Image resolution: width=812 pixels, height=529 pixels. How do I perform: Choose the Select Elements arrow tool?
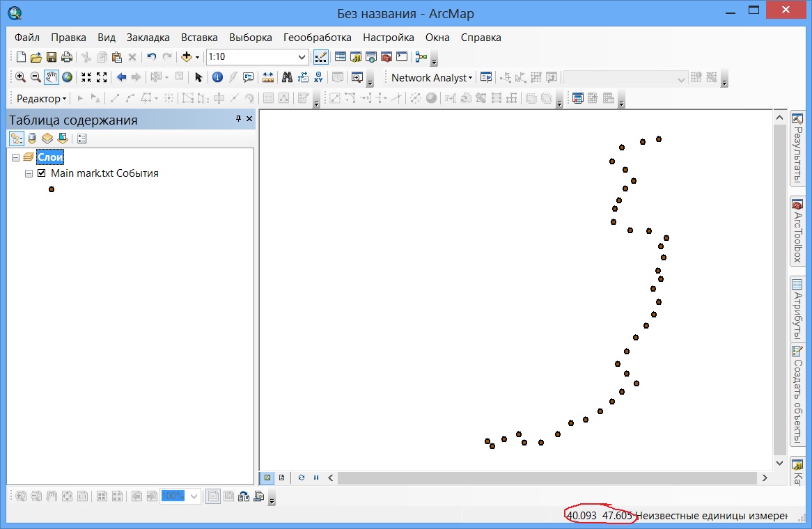click(x=198, y=77)
